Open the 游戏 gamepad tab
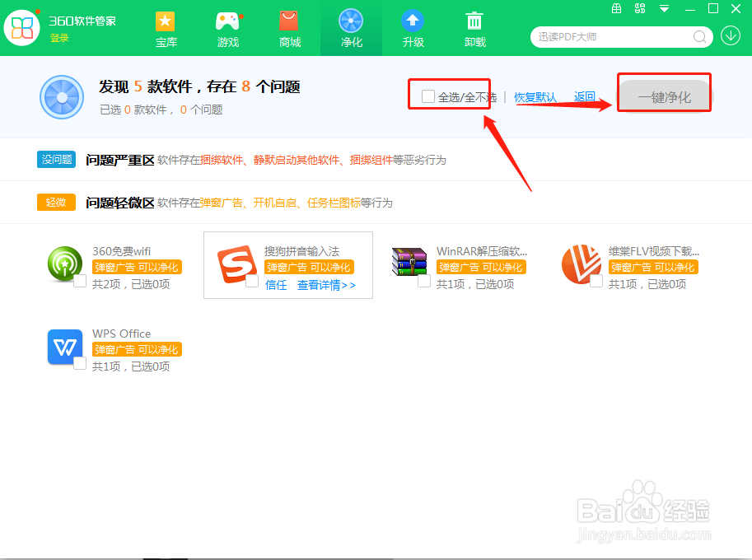The image size is (752, 560). tap(228, 30)
